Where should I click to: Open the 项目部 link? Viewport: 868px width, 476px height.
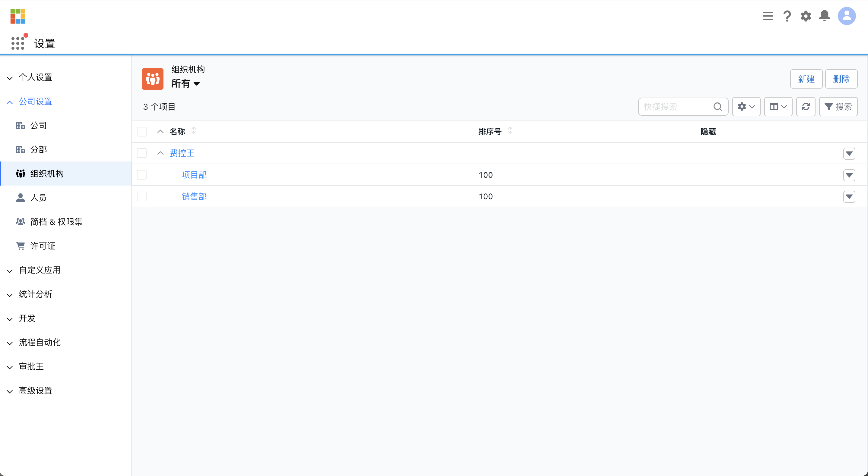click(x=194, y=175)
